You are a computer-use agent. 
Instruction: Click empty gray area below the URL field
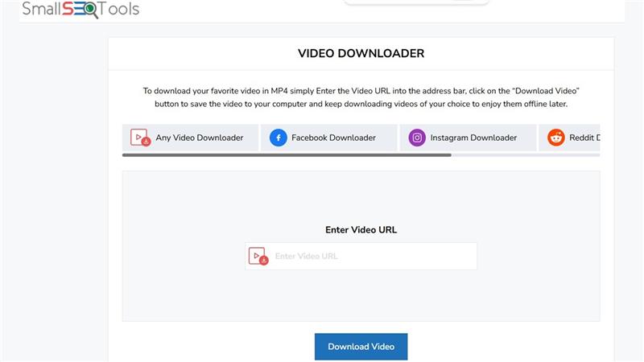click(x=361, y=298)
